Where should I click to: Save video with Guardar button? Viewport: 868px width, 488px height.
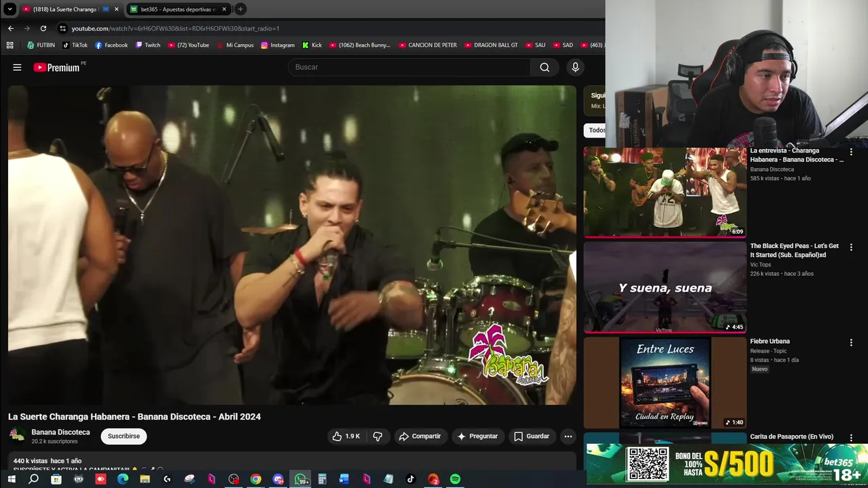(532, 436)
